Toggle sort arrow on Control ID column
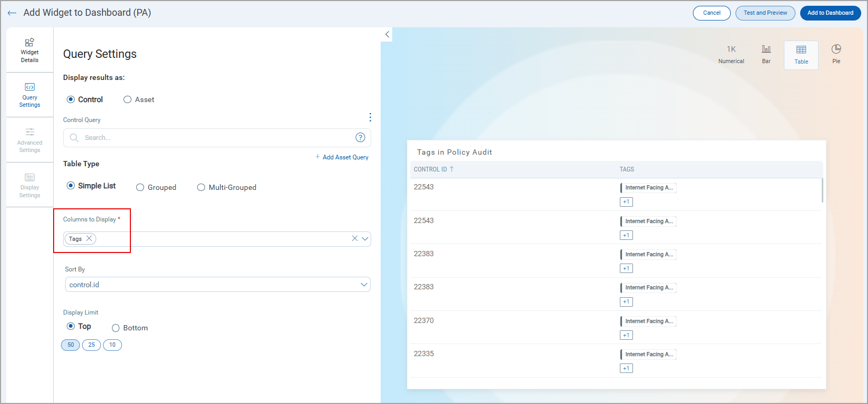 (452, 169)
